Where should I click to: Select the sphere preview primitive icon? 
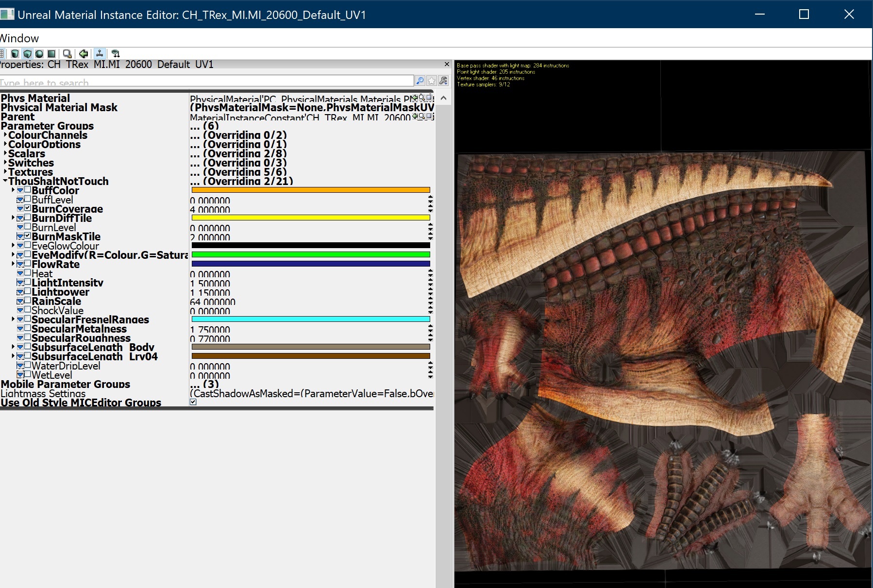click(x=39, y=53)
